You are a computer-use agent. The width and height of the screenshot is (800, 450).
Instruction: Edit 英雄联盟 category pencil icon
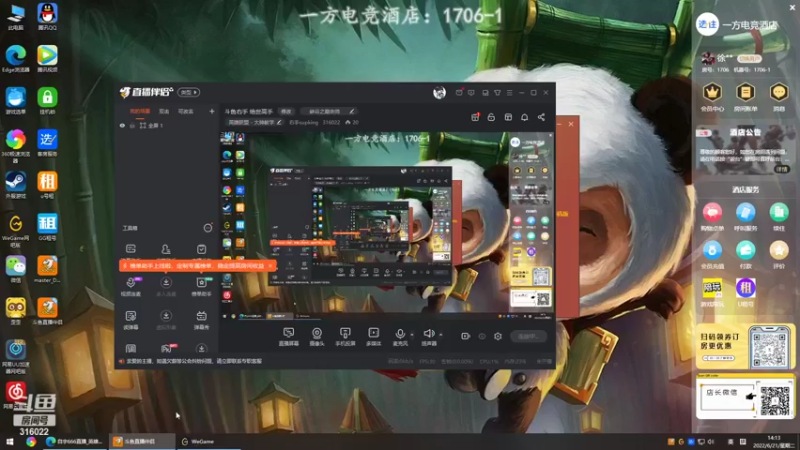(x=279, y=122)
